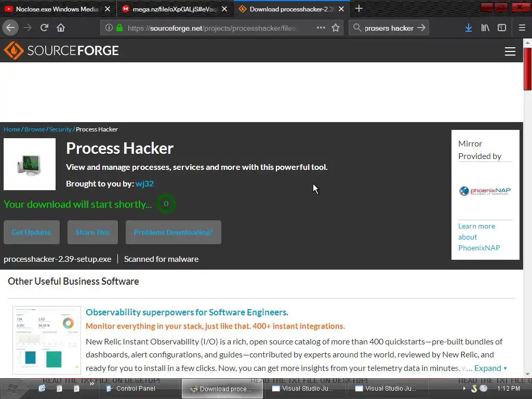Viewport: 532px width, 399px height.
Task: Open page actions three-dot menu
Action: [321, 28]
